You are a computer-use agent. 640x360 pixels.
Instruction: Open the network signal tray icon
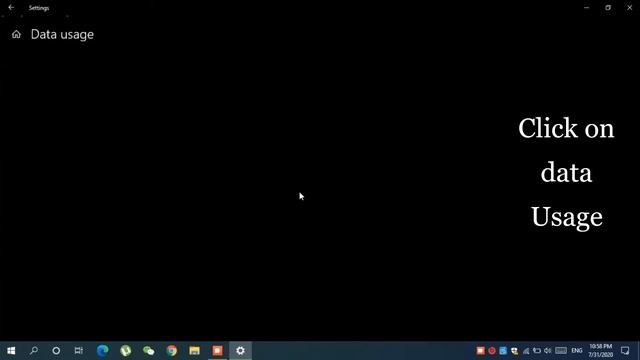526,351
